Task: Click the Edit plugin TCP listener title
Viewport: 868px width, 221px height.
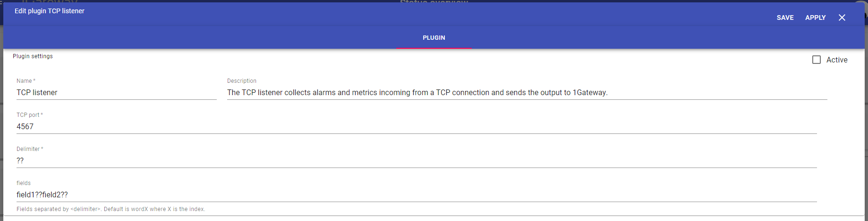Action: [x=50, y=11]
